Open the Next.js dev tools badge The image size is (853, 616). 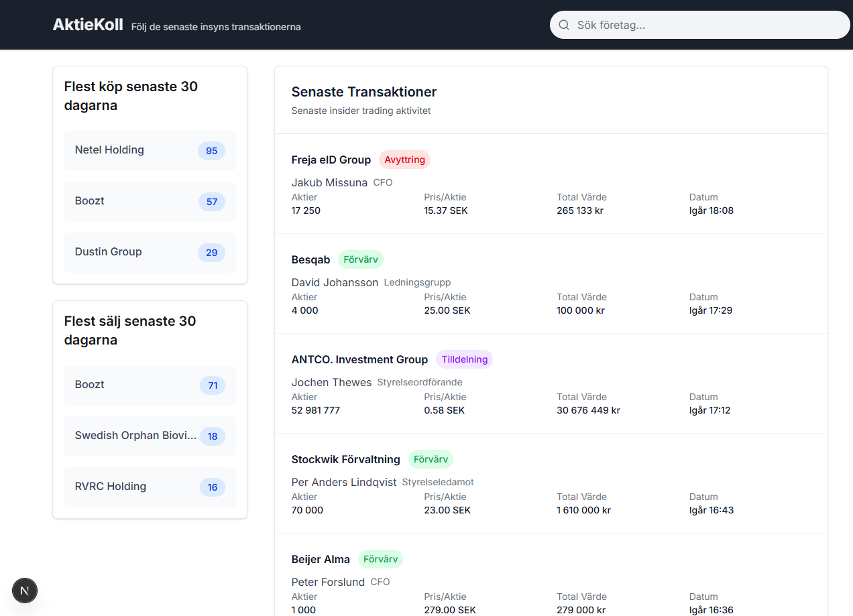click(25, 591)
